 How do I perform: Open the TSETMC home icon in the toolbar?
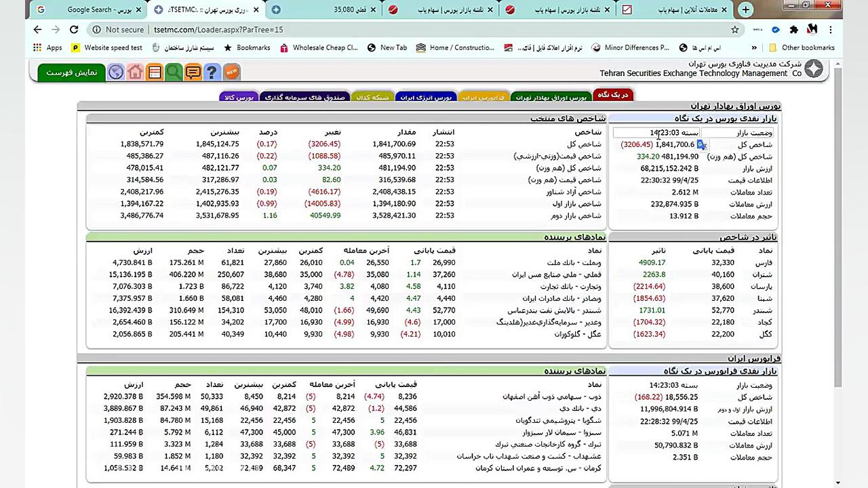point(135,72)
